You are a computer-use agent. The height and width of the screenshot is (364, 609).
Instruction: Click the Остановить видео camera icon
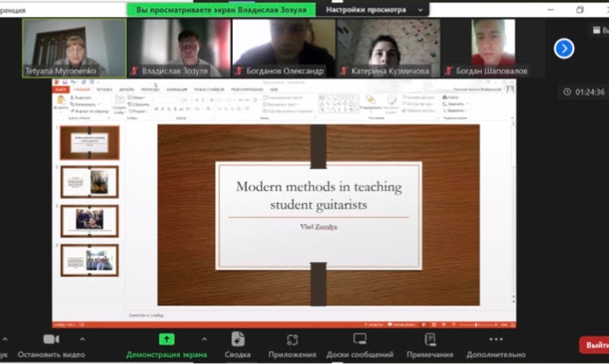pos(51,339)
